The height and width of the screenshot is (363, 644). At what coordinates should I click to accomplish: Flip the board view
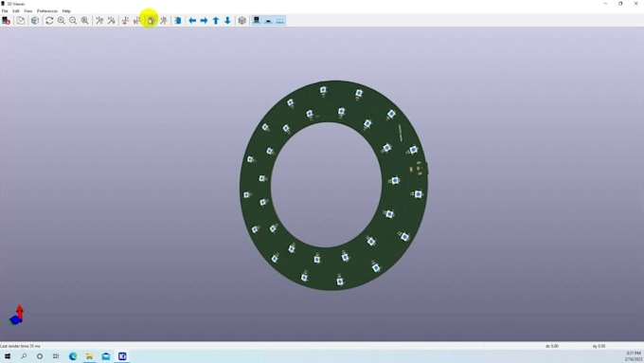(x=178, y=21)
